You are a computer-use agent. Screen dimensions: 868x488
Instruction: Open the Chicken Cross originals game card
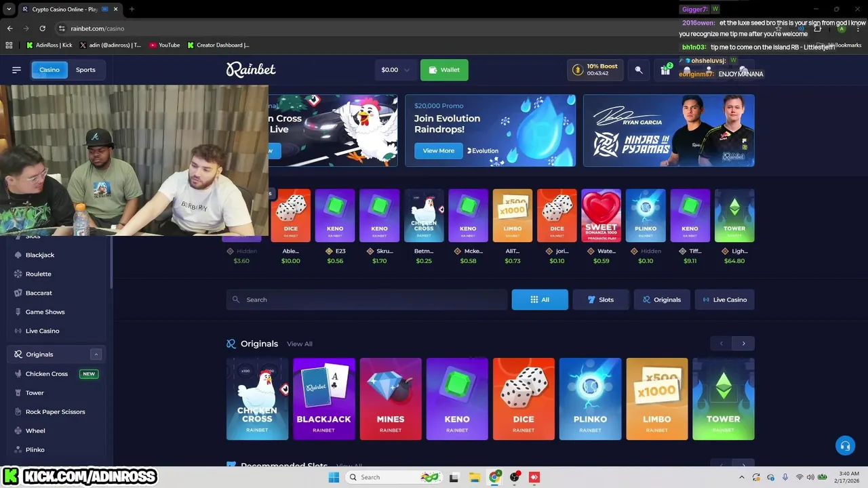pyautogui.click(x=257, y=399)
